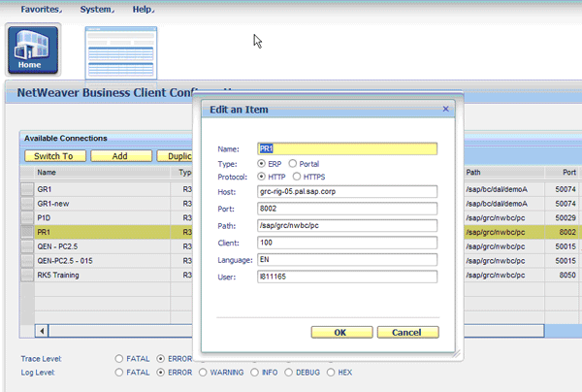Click the Add connection button

121,156
